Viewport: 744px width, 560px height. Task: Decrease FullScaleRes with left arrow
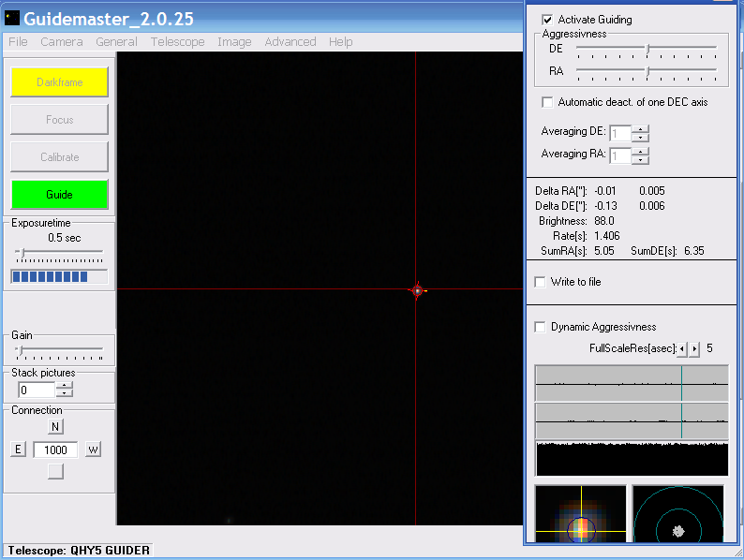click(x=682, y=349)
